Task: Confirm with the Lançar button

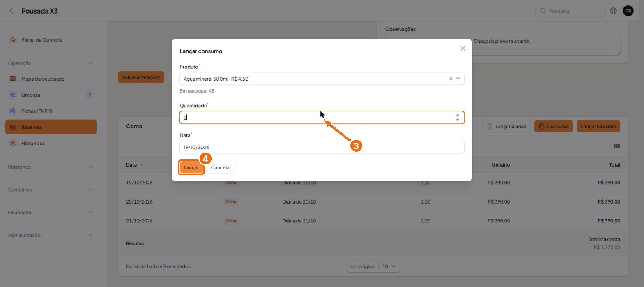Action: pyautogui.click(x=191, y=167)
